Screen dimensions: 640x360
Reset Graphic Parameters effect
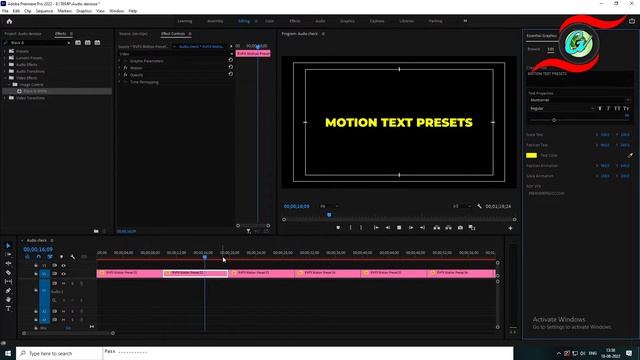click(231, 60)
